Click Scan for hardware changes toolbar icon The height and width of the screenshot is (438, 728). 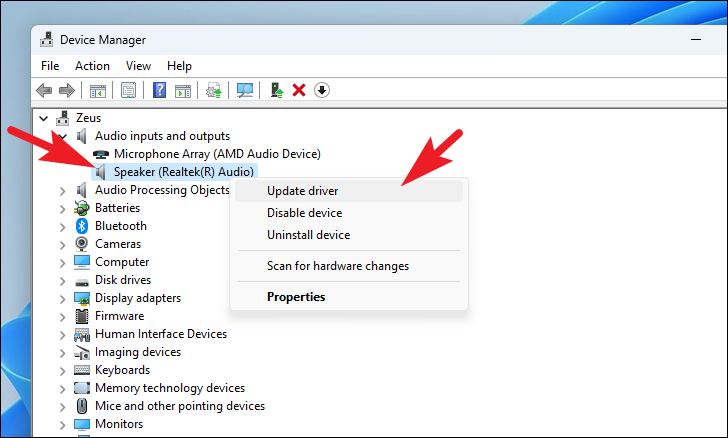[245, 90]
